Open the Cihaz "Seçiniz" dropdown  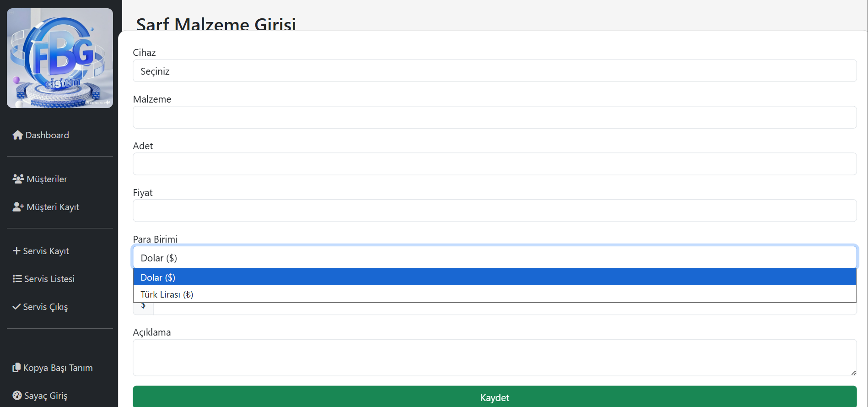494,71
